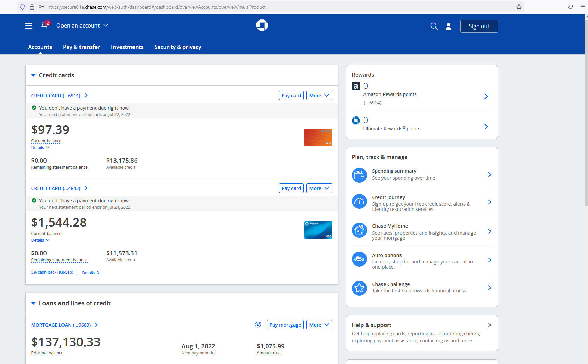Screen dimensions: 588x364
Task: Select Security & privacy tab
Action: click(178, 47)
